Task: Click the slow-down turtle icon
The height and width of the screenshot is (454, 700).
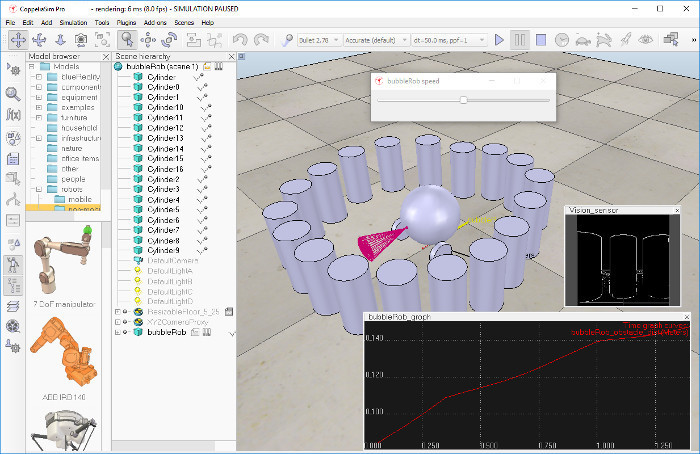Action: click(583, 41)
